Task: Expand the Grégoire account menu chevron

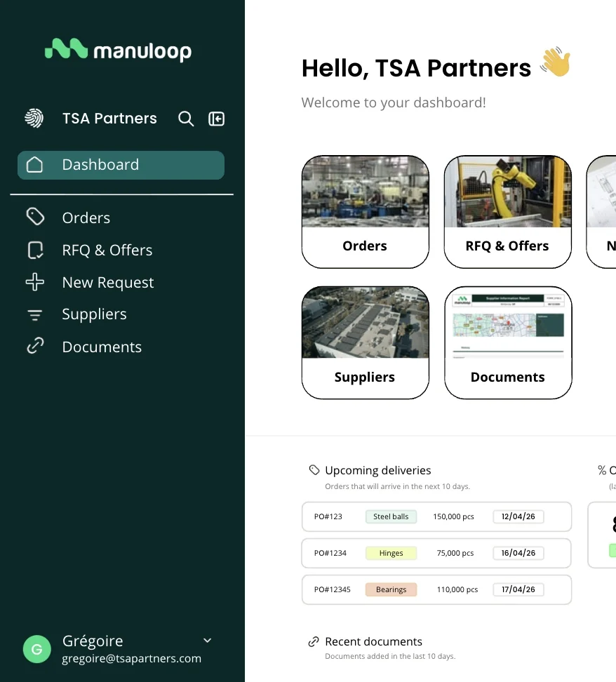Action: (207, 641)
